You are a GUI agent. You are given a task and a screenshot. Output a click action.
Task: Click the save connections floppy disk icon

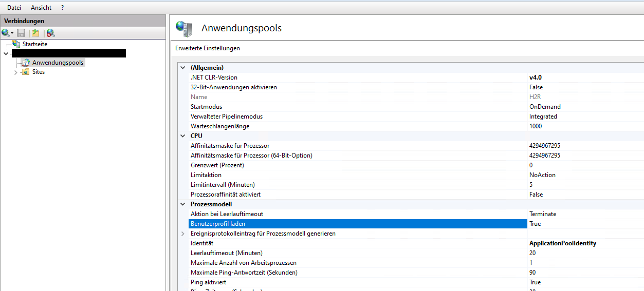(x=21, y=33)
